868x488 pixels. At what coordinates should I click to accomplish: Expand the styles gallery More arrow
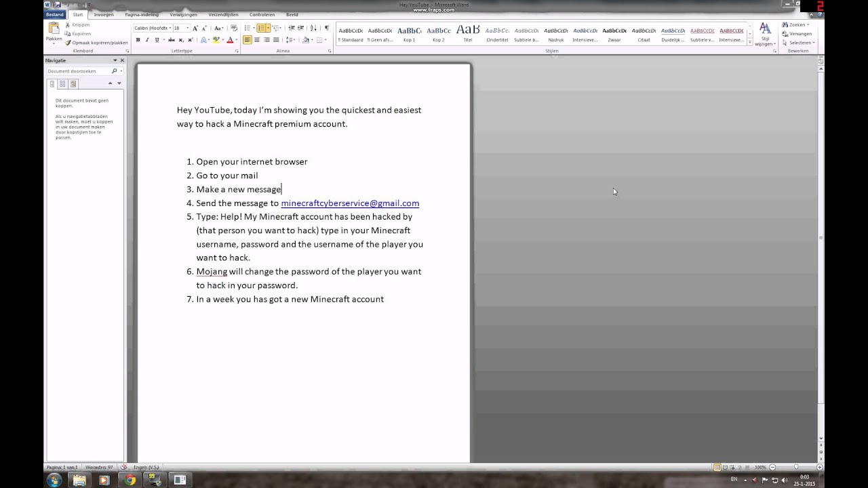point(749,41)
